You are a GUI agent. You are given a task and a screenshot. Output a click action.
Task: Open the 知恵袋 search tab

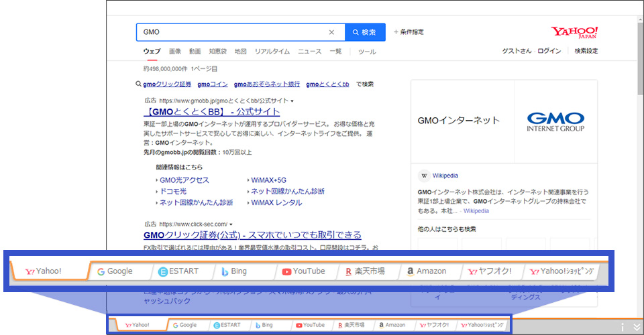tap(217, 52)
